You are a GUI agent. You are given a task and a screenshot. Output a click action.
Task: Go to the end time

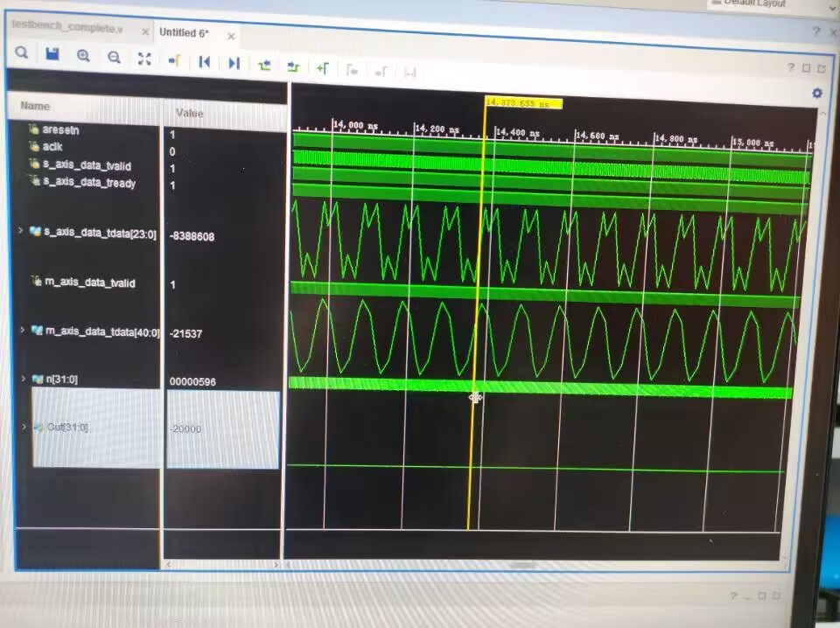click(234, 63)
